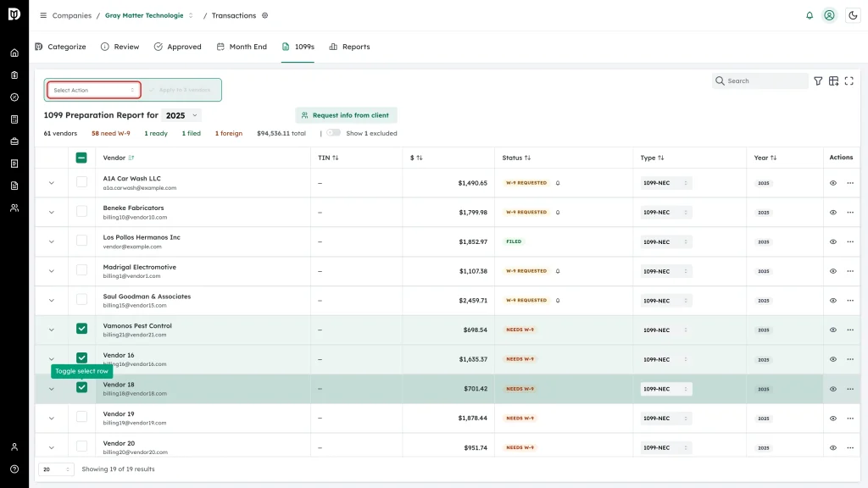The width and height of the screenshot is (868, 488).
Task: Open more actions for A1A Car Wash LLC
Action: (x=850, y=183)
